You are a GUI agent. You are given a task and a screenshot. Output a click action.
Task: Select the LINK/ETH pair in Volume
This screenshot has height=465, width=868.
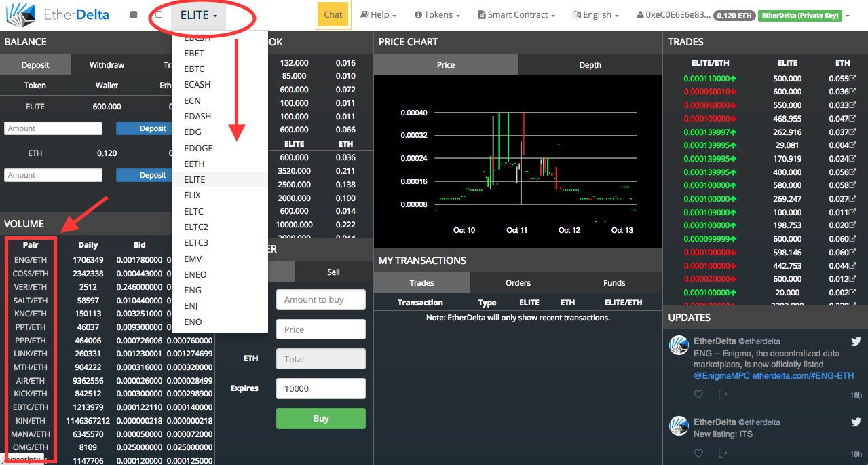pos(31,354)
